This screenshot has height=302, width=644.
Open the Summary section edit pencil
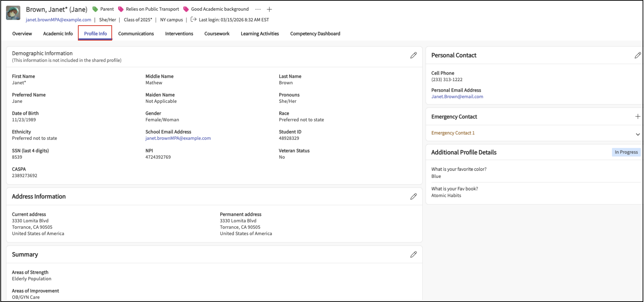point(413,255)
